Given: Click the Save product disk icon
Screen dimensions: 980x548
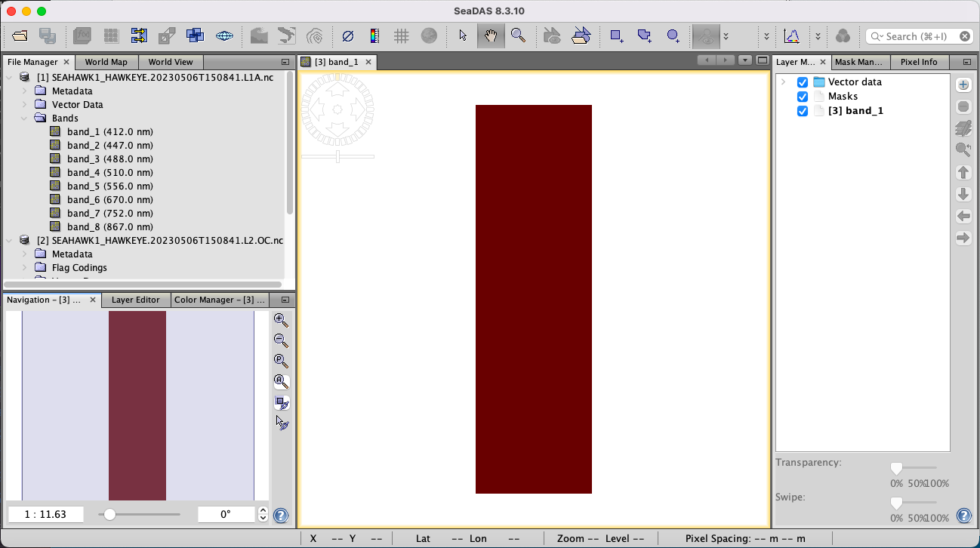Looking at the screenshot, I should pos(48,35).
